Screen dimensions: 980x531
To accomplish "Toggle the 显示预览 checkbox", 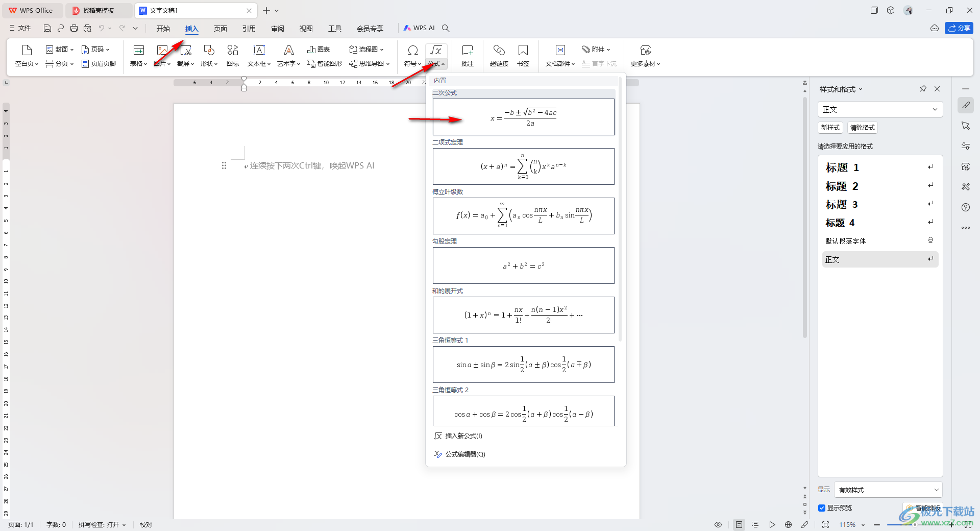I will (822, 508).
